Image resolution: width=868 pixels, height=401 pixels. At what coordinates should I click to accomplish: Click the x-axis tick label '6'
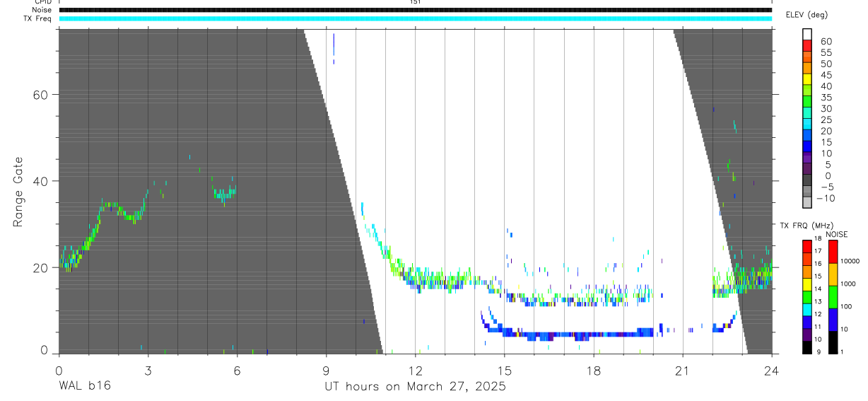(x=237, y=370)
